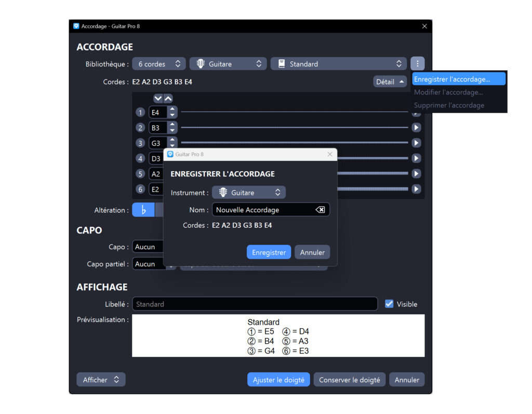Open the Capo dropdown showing Aucun

pos(148,247)
